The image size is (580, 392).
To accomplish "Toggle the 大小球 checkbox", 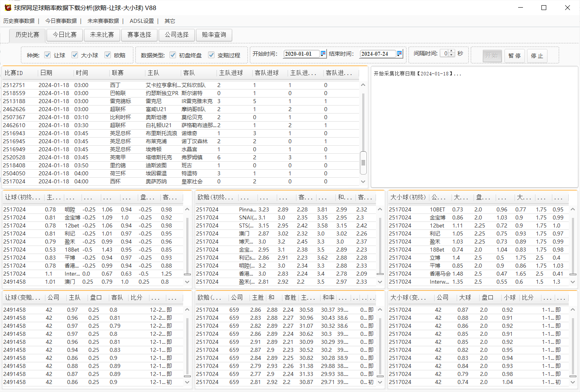I will tap(75, 55).
